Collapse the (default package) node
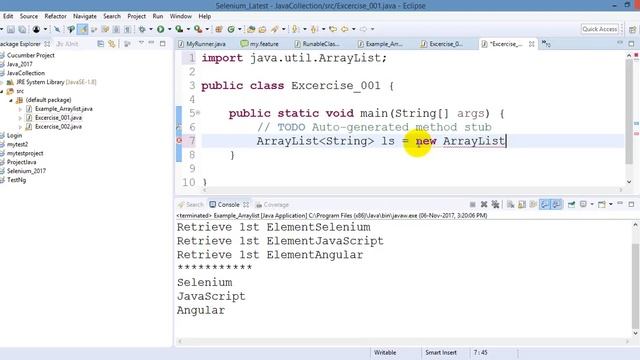 tap(11, 100)
